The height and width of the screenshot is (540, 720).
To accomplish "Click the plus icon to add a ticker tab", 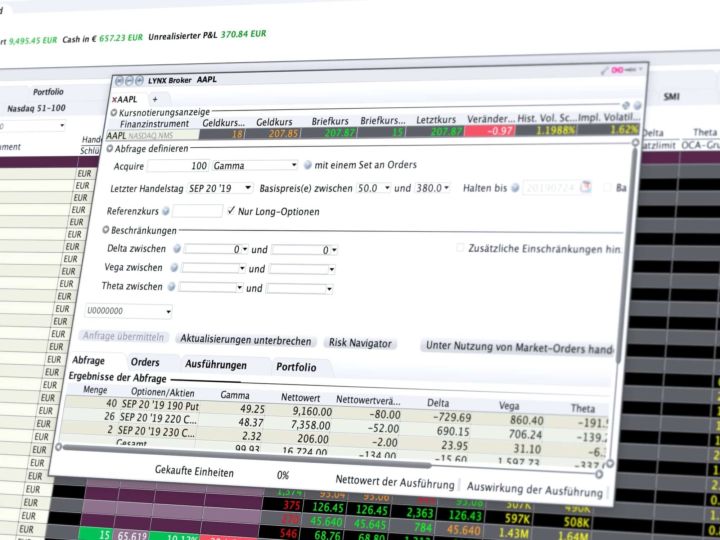I will click(155, 99).
